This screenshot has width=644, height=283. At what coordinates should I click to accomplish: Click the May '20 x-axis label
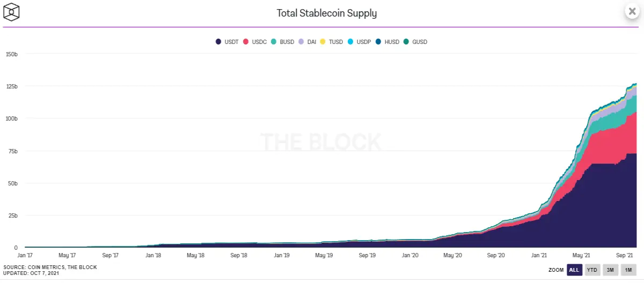point(453,256)
